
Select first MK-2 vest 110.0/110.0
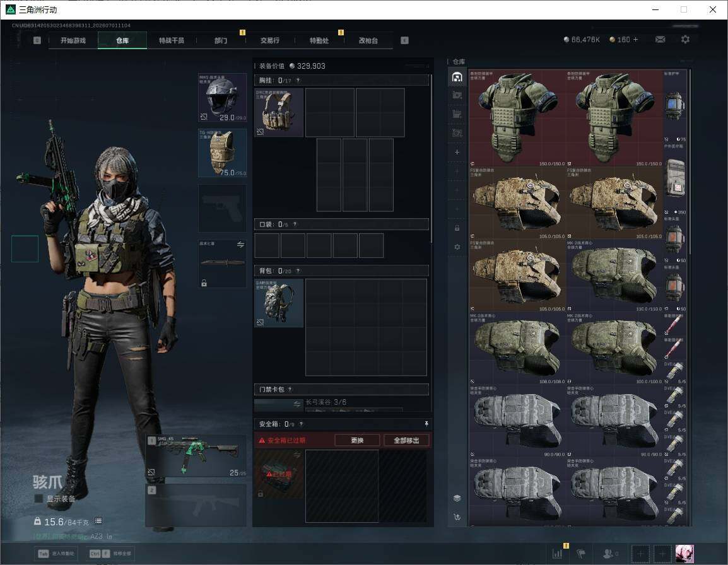614,276
